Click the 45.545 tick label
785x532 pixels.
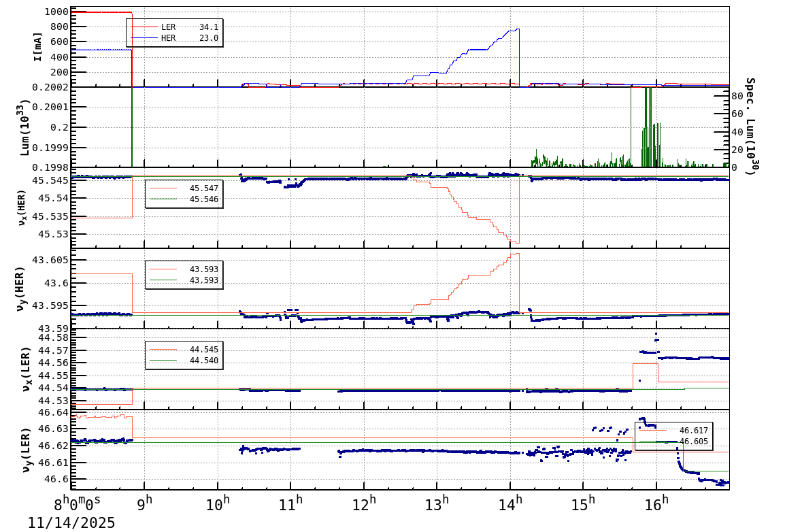tap(50, 180)
